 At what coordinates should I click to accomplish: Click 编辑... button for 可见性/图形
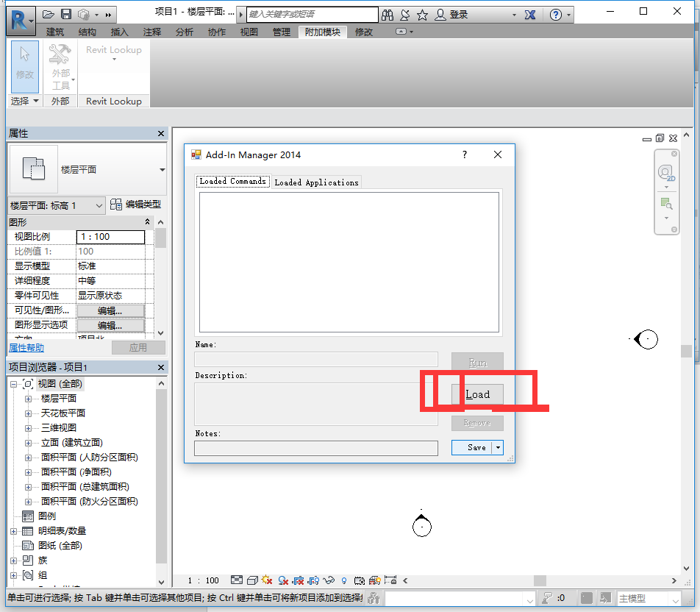tap(110, 311)
